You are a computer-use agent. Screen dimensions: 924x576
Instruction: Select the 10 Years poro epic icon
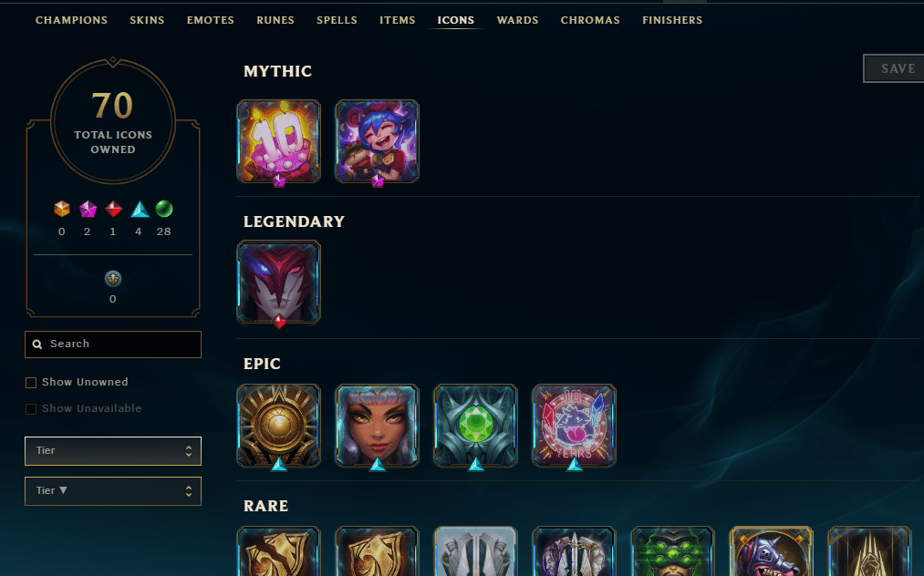pyautogui.click(x=574, y=426)
